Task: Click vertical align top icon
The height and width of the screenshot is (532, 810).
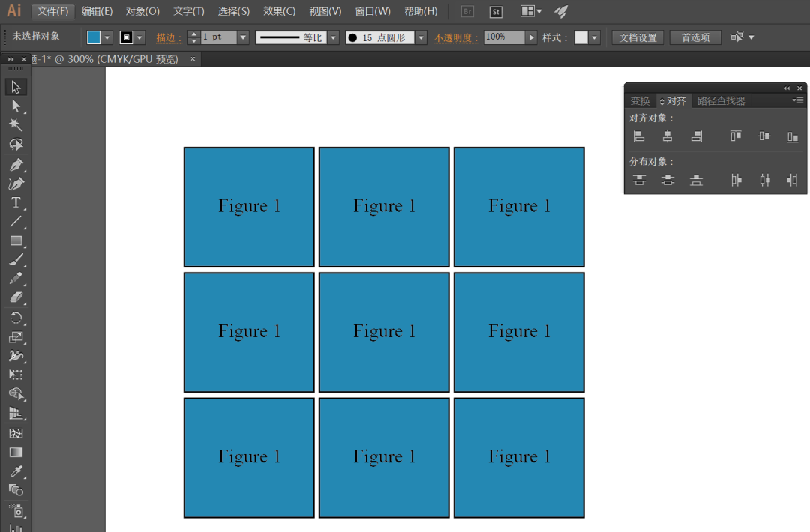Action: 736,136
